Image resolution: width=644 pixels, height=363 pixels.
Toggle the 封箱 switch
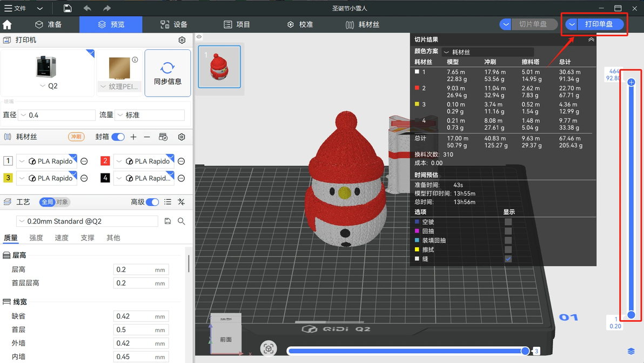118,137
